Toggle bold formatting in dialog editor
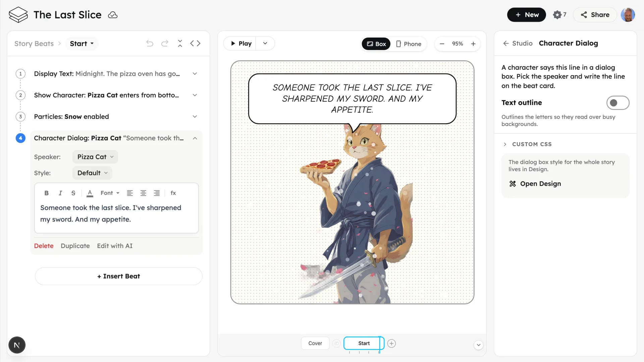The image size is (644, 362). point(47,193)
